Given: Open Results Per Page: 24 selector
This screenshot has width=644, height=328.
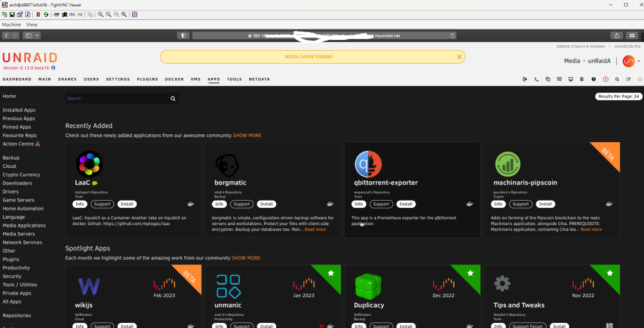Looking at the screenshot, I should pyautogui.click(x=618, y=96).
